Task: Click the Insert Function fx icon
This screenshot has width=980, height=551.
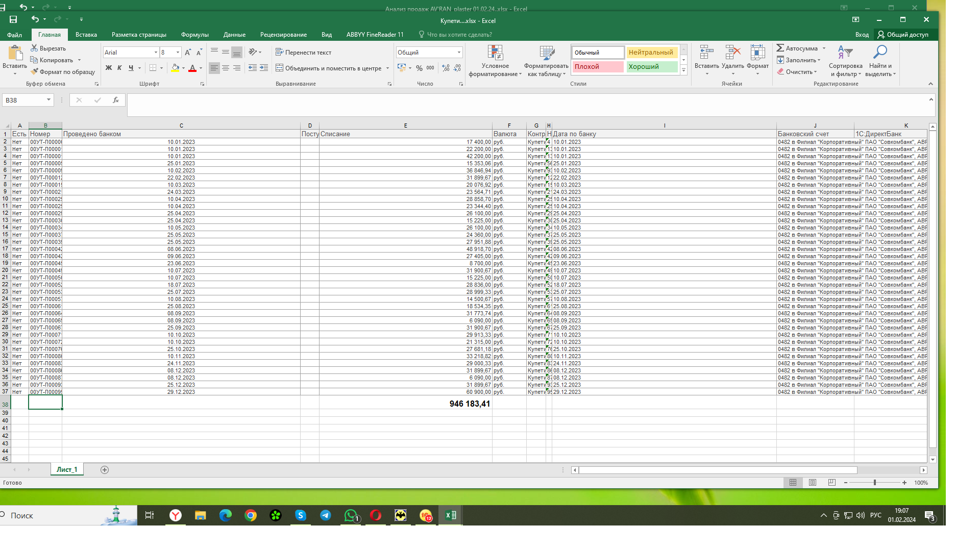Action: coord(116,100)
